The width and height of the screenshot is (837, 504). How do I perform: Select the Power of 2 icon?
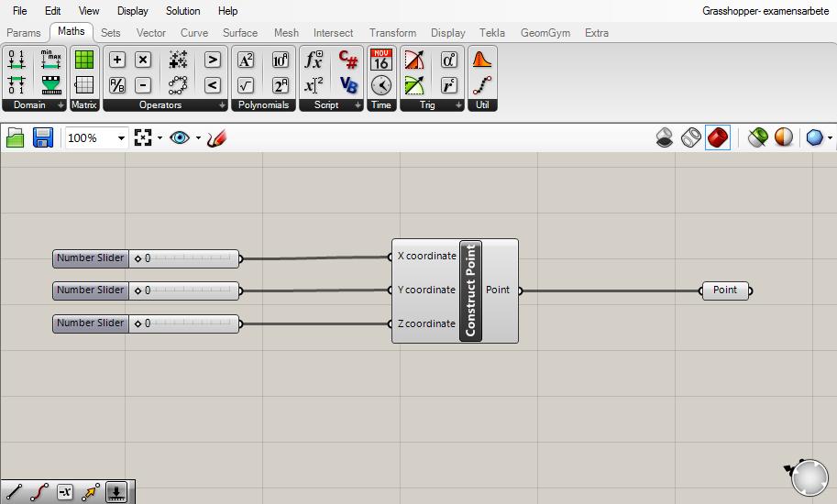281,85
